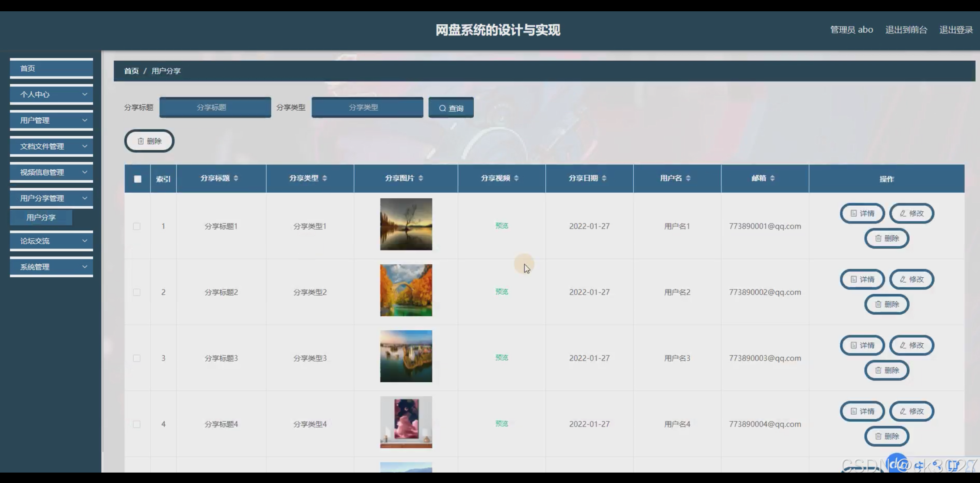Sort by 分享标题 column arrows

[x=236, y=178]
